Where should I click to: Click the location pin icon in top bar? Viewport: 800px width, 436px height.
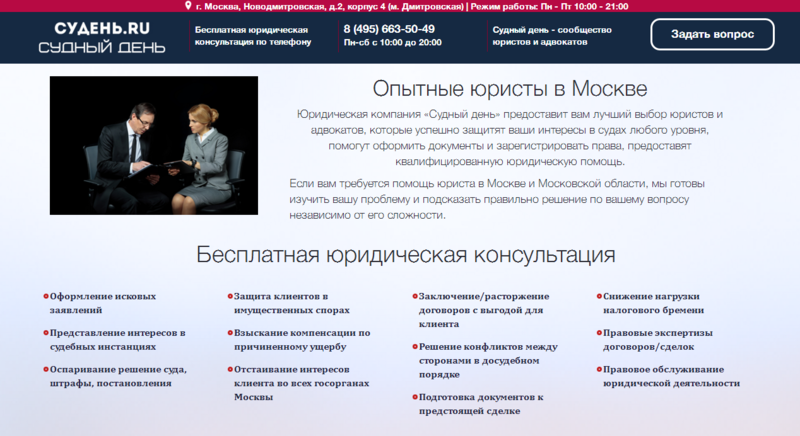click(x=188, y=6)
